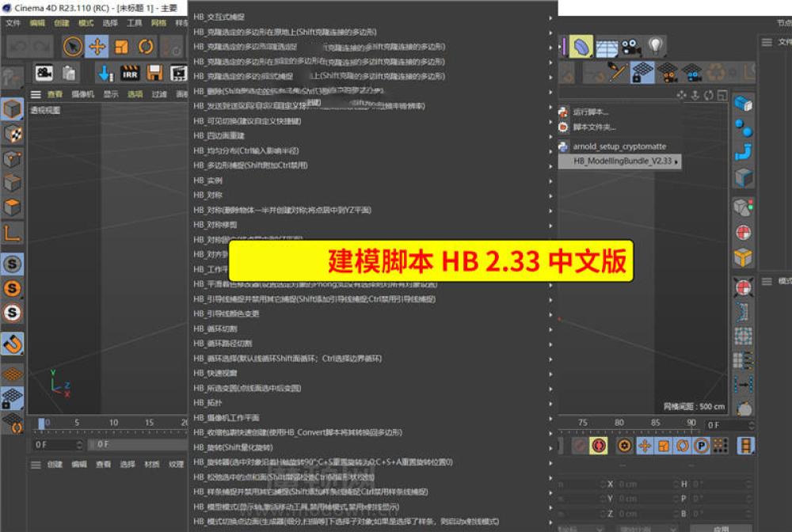Open the 创建 menu in menu bar
Screen dimensions: 792x532
click(61, 23)
